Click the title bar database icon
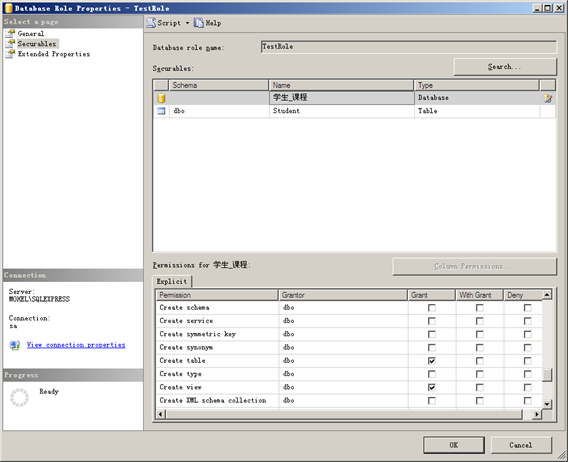 pos(8,8)
